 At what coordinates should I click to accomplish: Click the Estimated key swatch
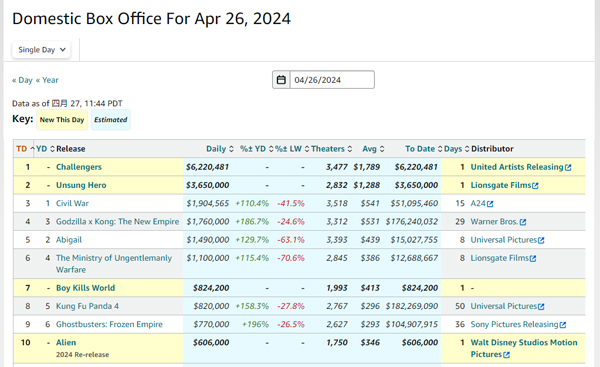111,120
